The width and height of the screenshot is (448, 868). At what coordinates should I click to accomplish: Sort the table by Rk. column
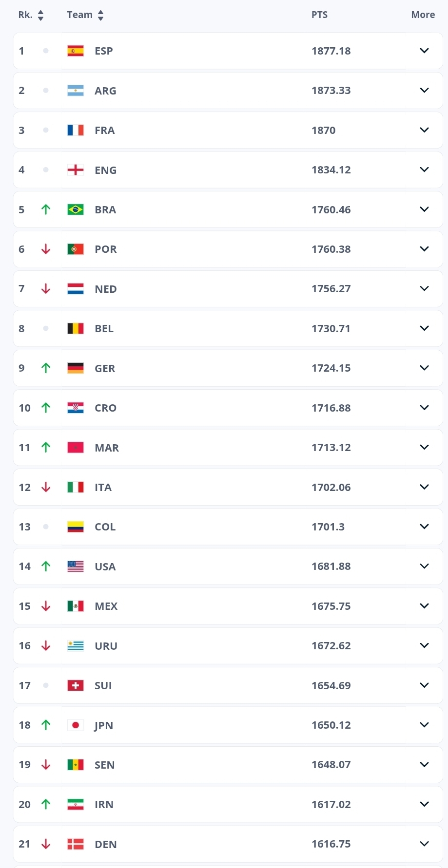click(x=40, y=15)
